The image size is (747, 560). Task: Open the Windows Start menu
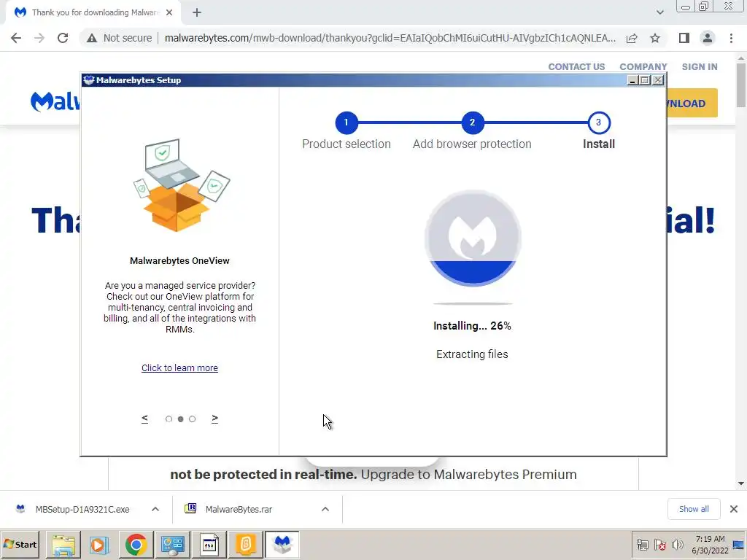point(20,545)
